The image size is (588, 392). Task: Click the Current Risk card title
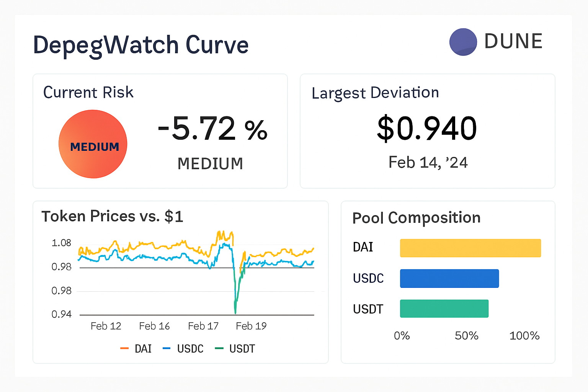click(88, 93)
